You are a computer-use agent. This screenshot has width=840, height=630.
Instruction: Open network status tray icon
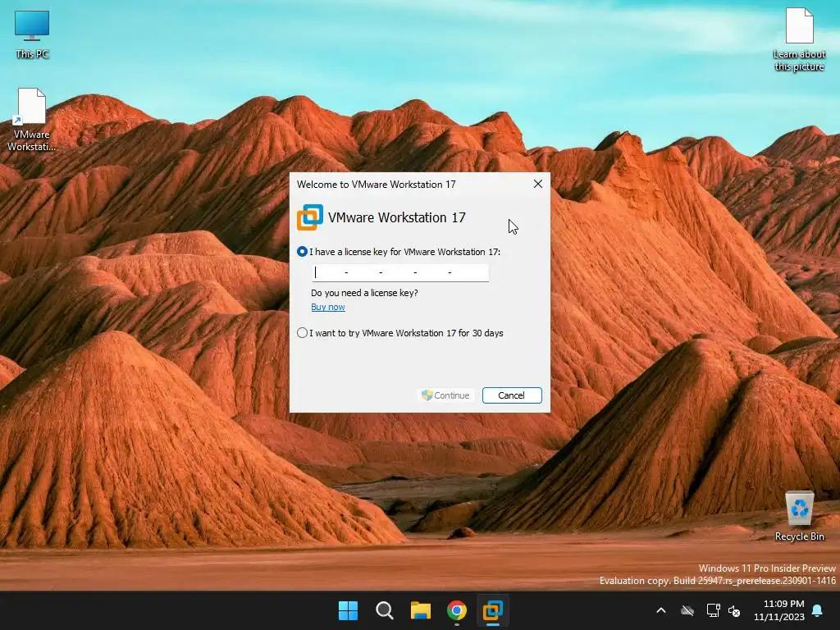(x=713, y=610)
